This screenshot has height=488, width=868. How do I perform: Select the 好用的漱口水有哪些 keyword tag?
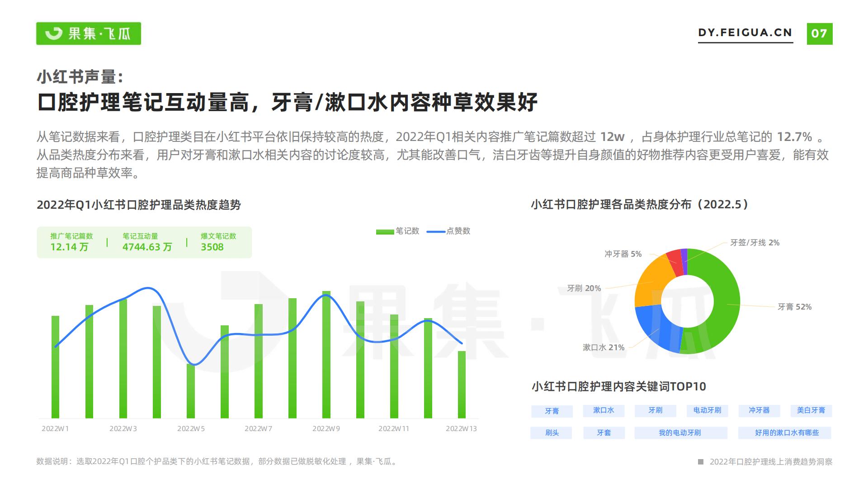pyautogui.click(x=785, y=433)
